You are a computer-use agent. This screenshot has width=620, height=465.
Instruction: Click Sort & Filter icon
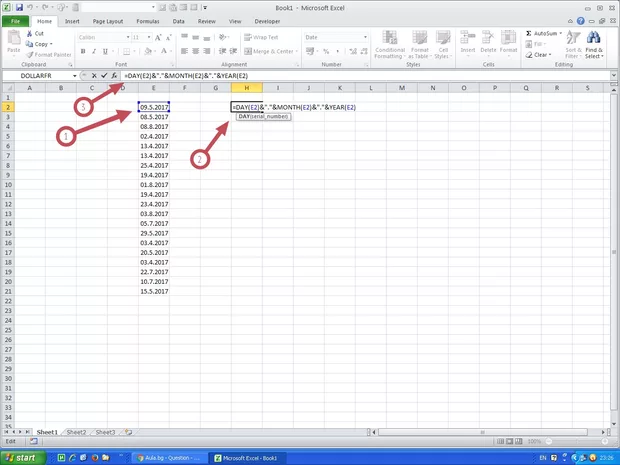click(x=573, y=38)
